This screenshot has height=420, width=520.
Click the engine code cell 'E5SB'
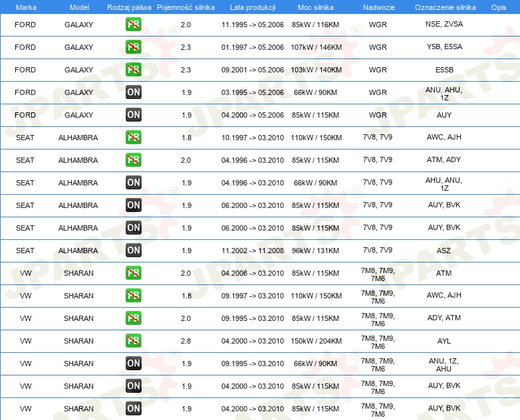(x=444, y=70)
